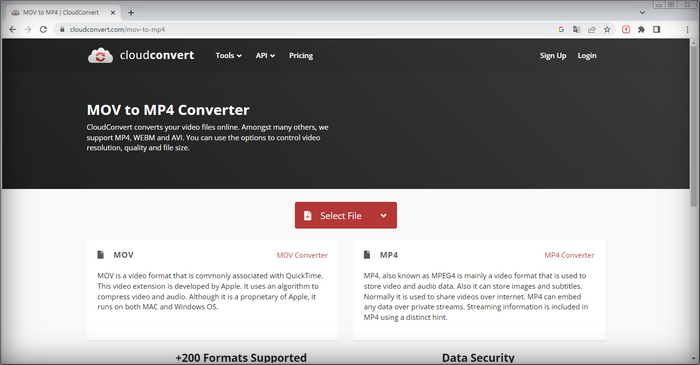This screenshot has width=700, height=365.
Task: Reload the page with refresh icon
Action: (x=43, y=29)
